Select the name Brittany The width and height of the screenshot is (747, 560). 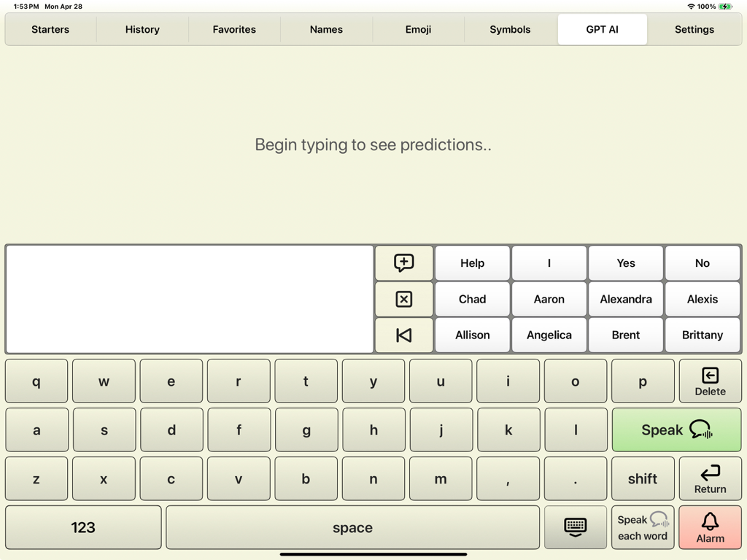[702, 335]
